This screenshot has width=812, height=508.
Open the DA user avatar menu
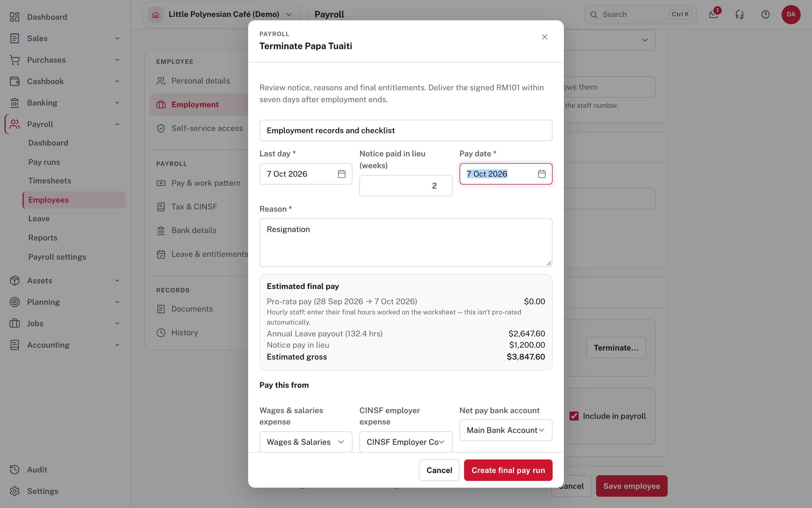(x=791, y=14)
